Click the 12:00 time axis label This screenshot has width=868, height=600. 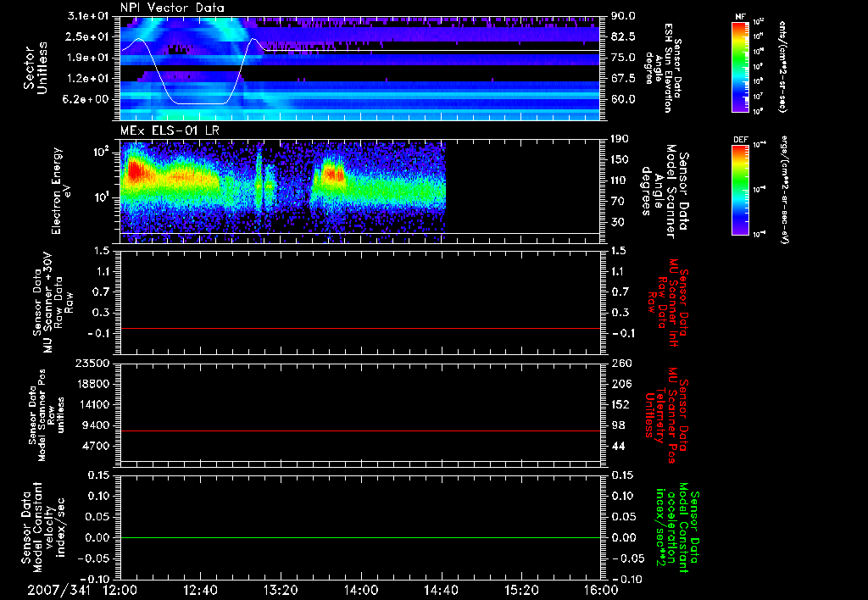[x=120, y=590]
